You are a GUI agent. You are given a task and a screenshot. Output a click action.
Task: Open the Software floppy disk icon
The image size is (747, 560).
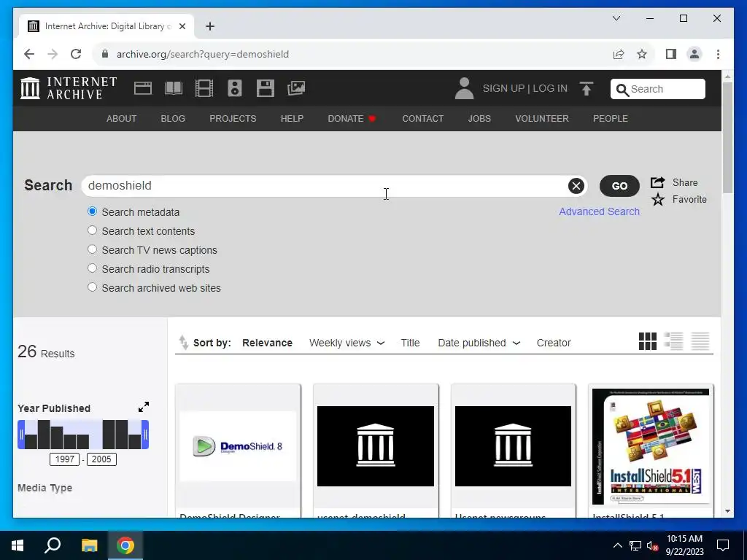[266, 88]
